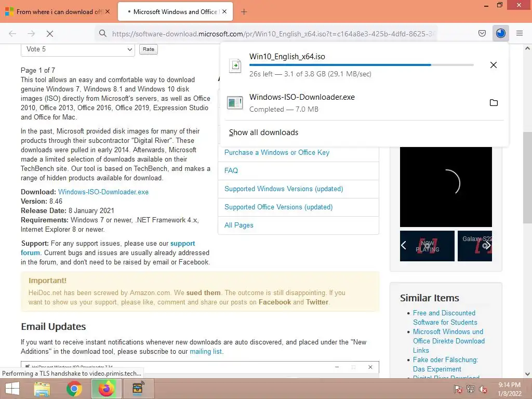
Task: Click the Windows-ISO-Downloader.exe file icon
Action: (235, 102)
